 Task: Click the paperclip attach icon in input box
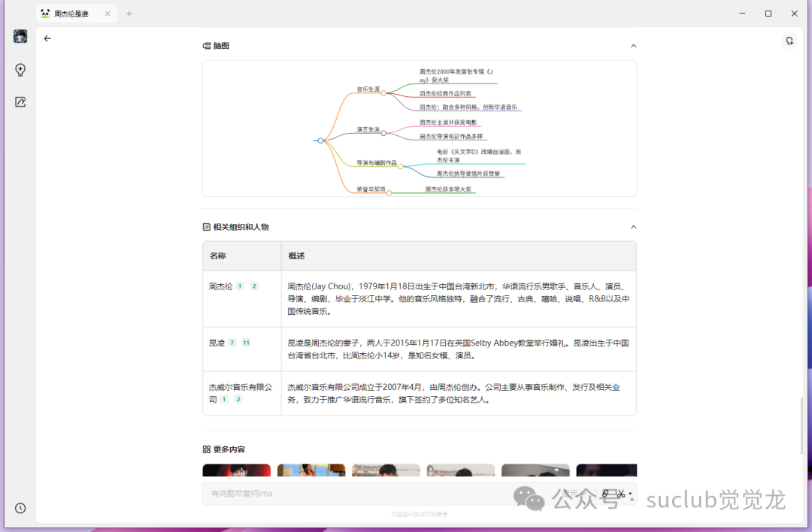point(605,493)
